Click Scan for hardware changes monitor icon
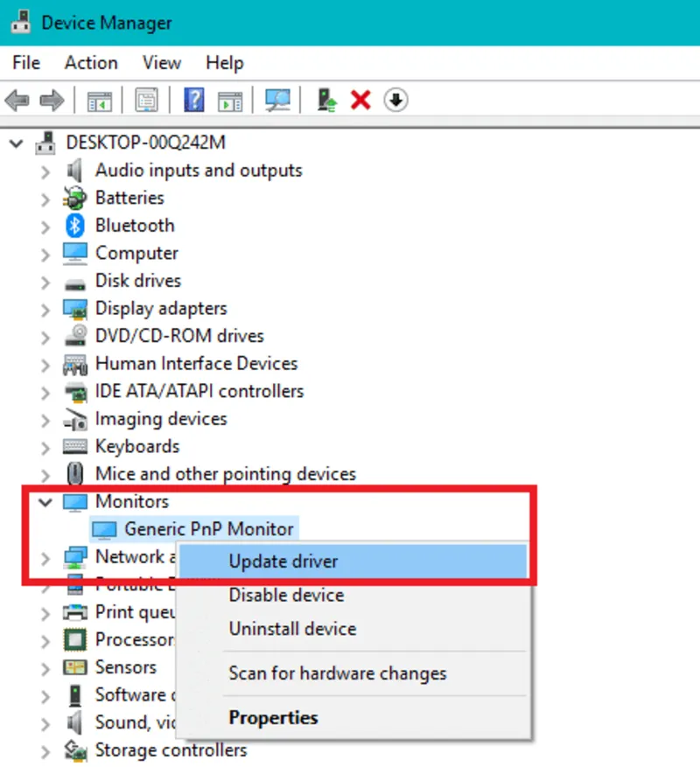 coord(277,101)
